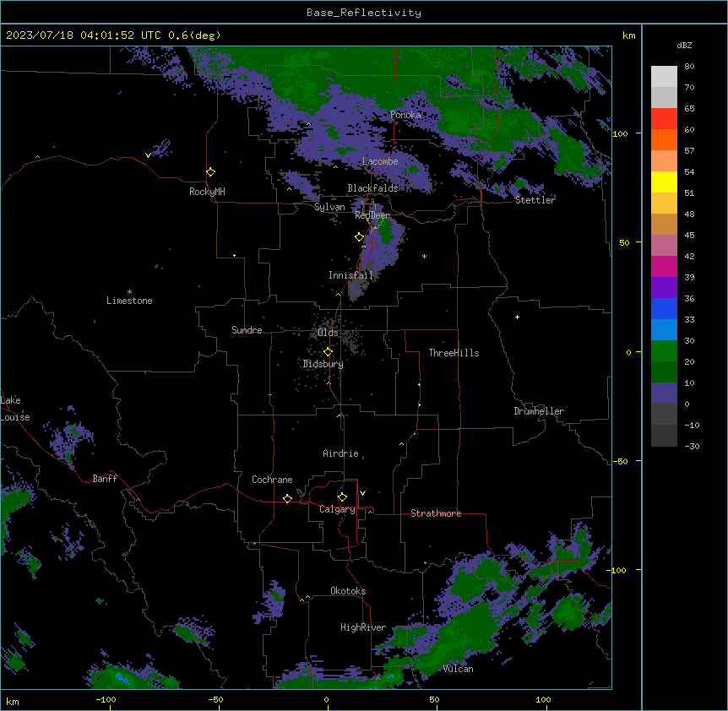Screen dimensions: 728x711
Task: Click the Blackfalds label
Action: (372, 188)
